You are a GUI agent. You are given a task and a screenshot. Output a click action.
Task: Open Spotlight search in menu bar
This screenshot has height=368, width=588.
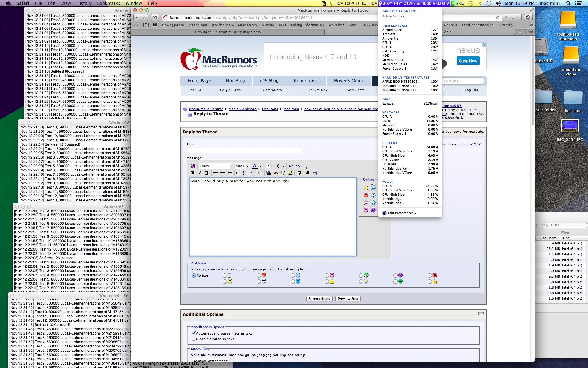(x=568, y=3)
